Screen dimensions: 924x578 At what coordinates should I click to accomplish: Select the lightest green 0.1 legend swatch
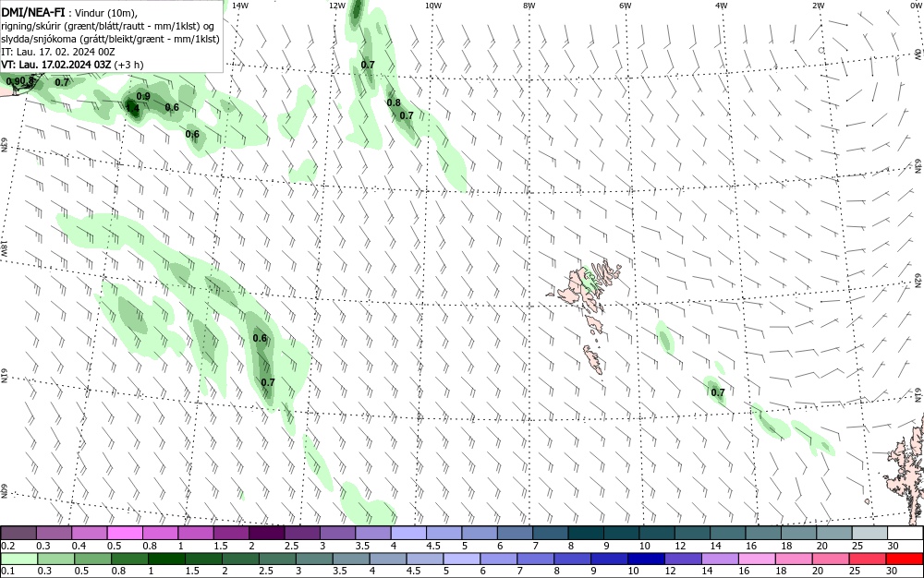pos(18,558)
